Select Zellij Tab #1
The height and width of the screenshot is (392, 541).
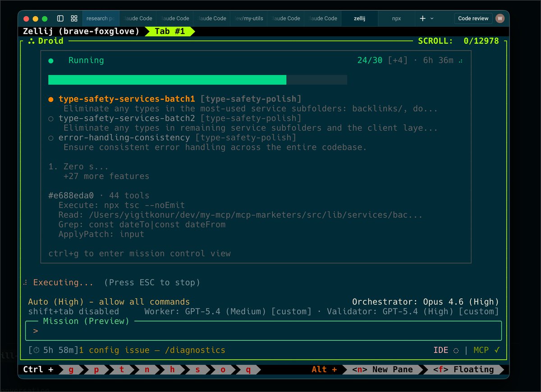click(170, 32)
